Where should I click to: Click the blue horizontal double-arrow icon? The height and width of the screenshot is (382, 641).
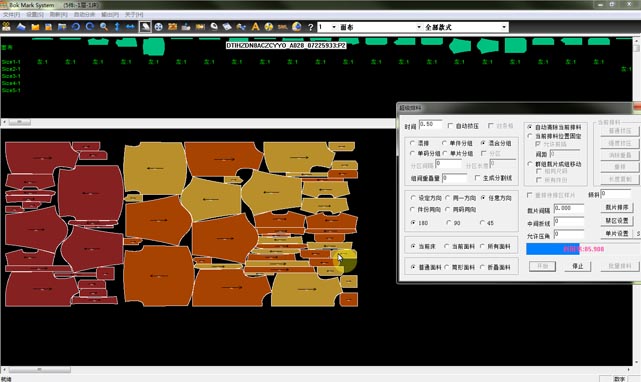(130, 27)
